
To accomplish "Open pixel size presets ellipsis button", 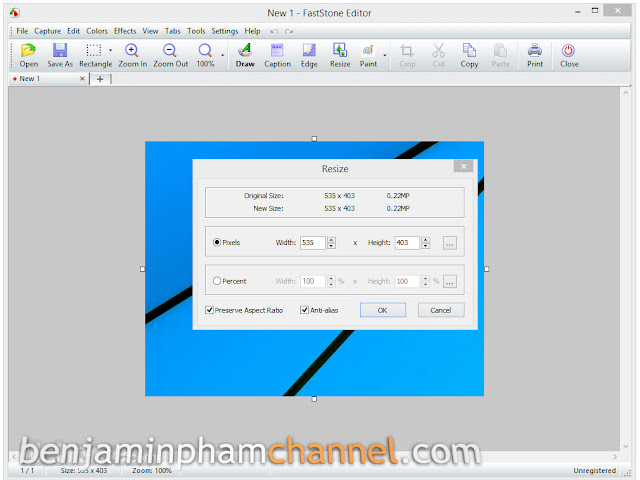I will 449,243.
